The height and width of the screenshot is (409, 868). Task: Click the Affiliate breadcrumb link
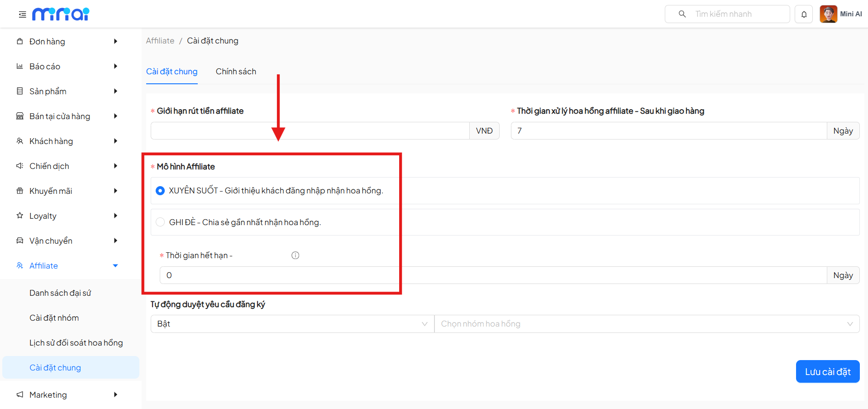(x=160, y=41)
